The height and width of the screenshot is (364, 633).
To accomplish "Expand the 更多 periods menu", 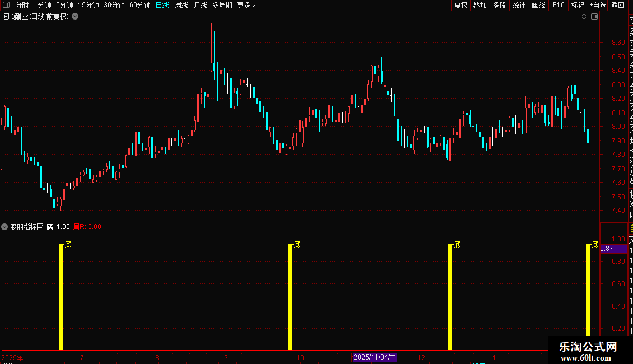I will point(246,5).
